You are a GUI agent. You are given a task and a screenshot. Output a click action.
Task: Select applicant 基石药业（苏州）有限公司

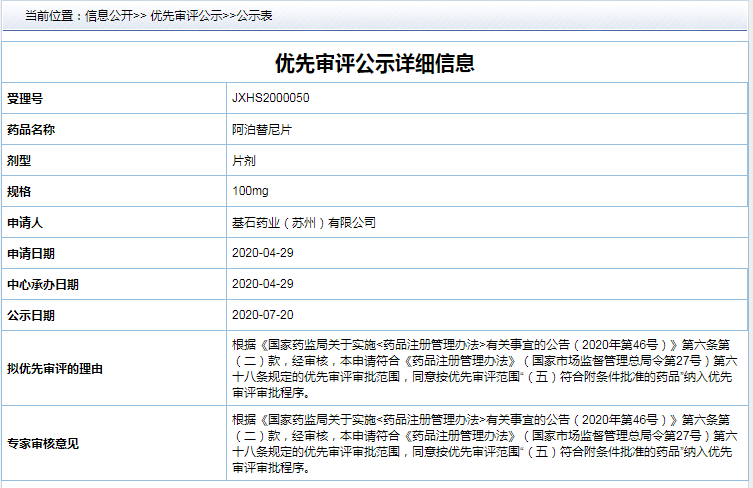click(304, 223)
